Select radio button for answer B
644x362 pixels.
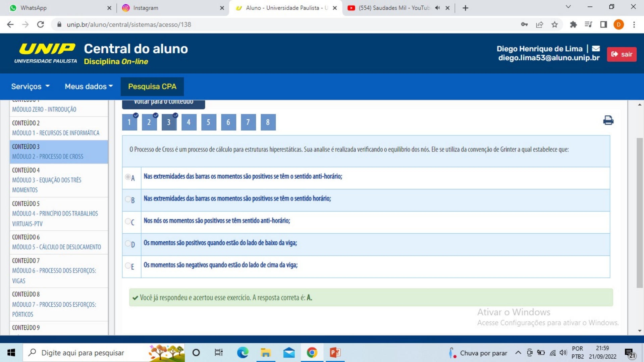pos(128,199)
